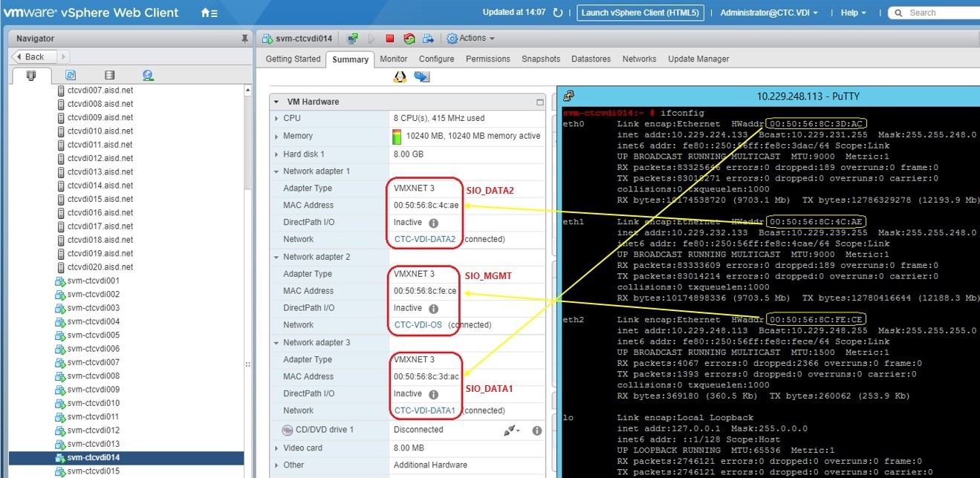Click the CD/DVD drive 1 connect icon
Screen dimensions: 980x478
(x=510, y=430)
